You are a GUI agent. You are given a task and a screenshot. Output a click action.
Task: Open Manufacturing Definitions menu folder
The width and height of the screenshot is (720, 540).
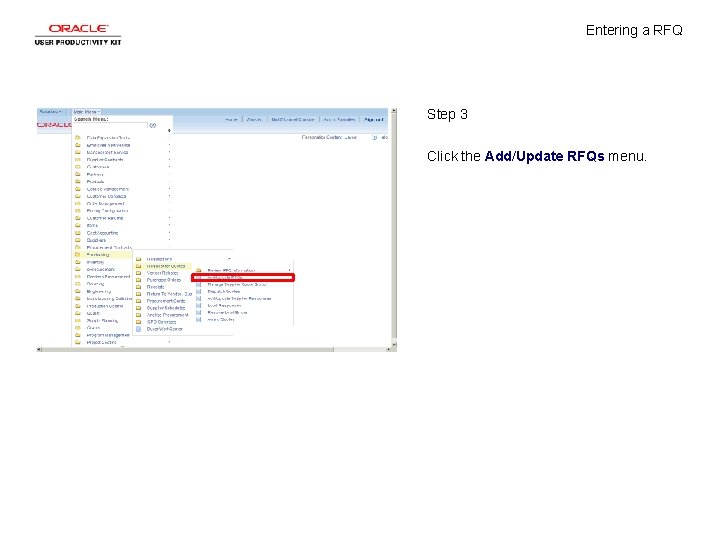point(109,298)
